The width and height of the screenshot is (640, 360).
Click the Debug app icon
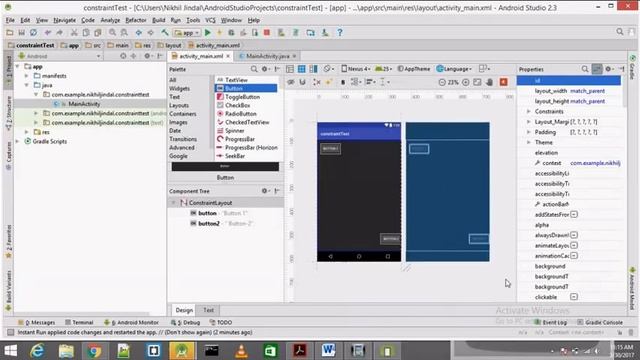(231, 33)
